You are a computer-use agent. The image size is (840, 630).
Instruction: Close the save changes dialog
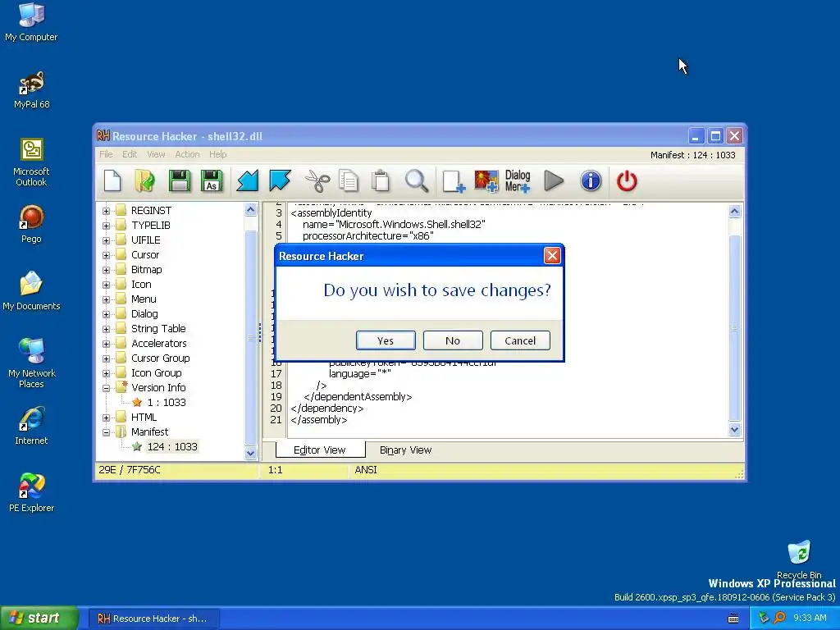(x=552, y=256)
